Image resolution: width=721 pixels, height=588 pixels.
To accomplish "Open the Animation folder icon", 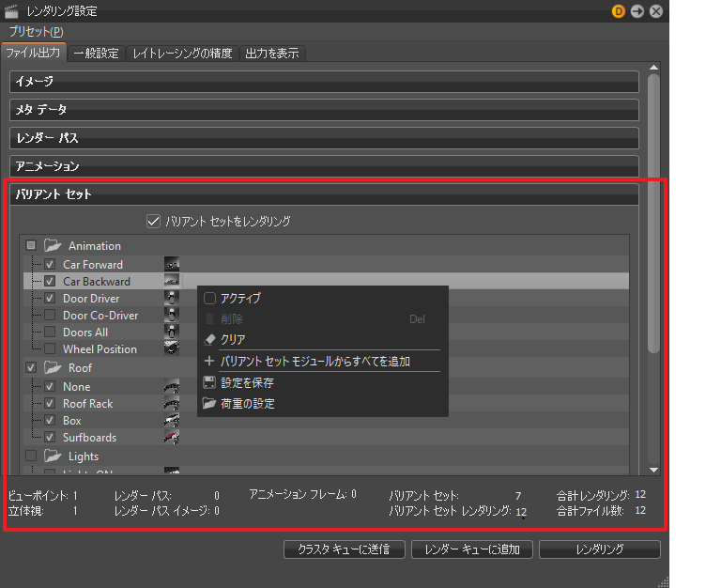I will click(x=53, y=245).
